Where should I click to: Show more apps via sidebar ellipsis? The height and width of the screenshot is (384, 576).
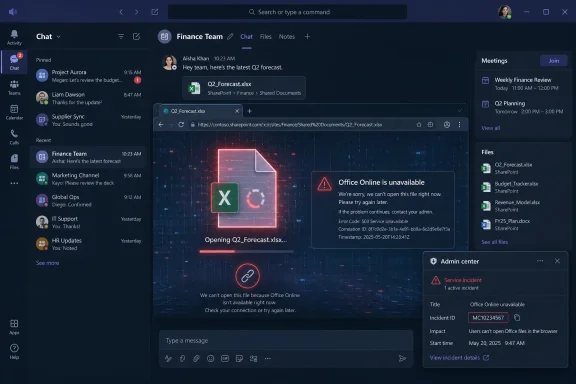[x=14, y=183]
